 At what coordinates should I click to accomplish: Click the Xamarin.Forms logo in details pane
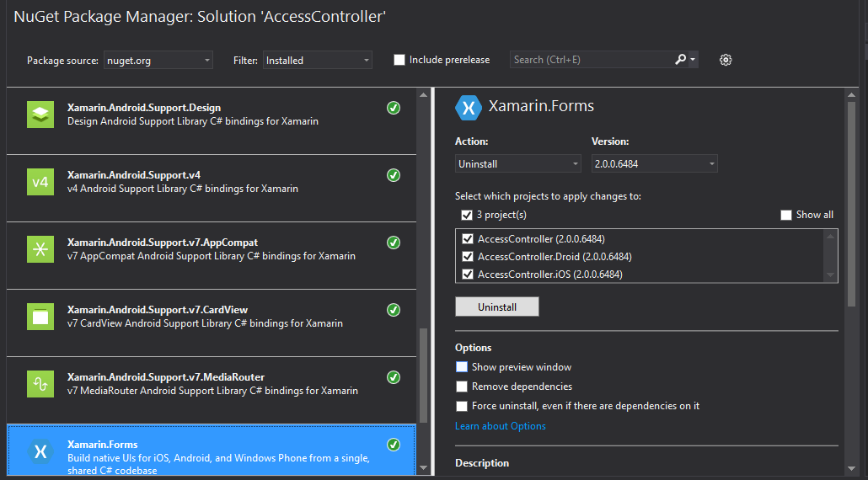[469, 107]
